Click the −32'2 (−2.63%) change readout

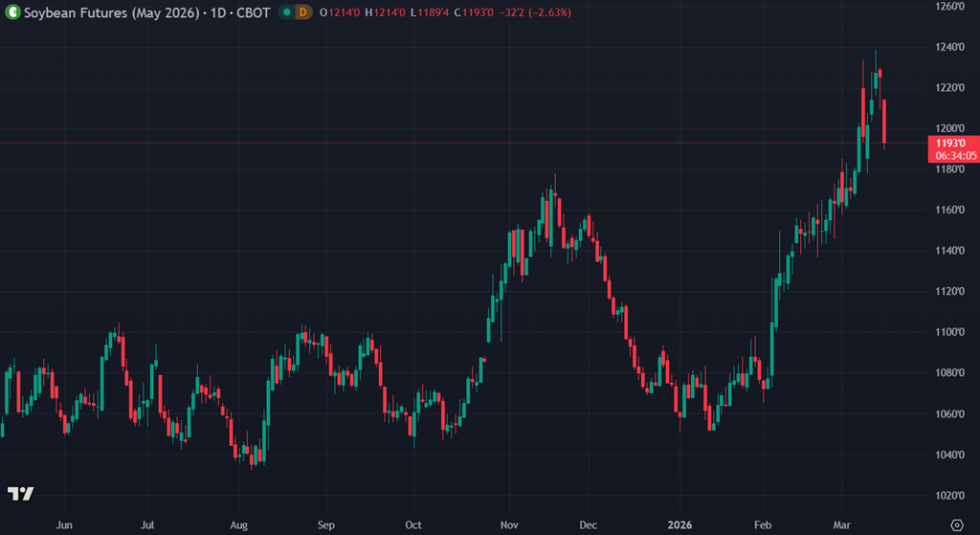(x=533, y=11)
